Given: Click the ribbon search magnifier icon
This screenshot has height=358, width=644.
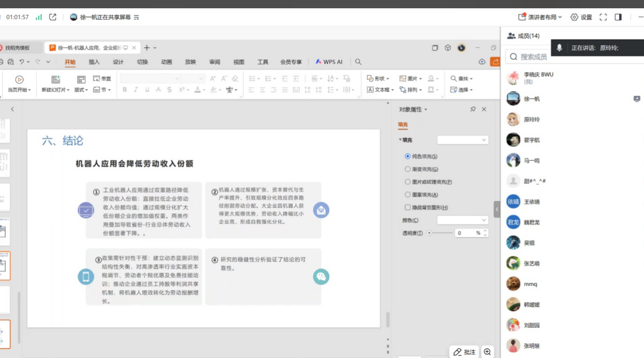Looking at the screenshot, I should [x=358, y=62].
